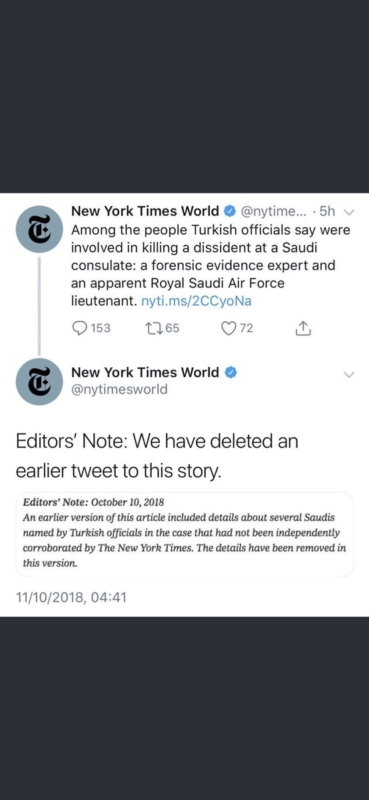
Task: Tap verified badge on second New York Times World
Action: 229,373
